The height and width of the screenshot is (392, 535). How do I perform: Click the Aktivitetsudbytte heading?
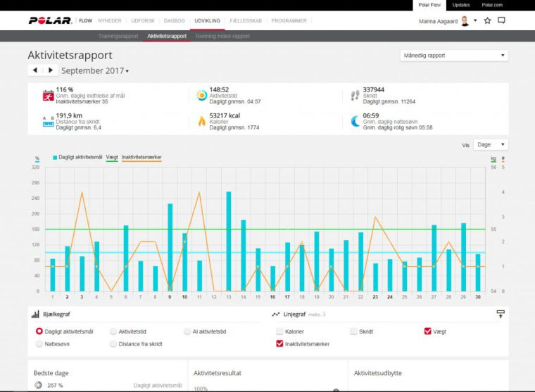pos(378,373)
